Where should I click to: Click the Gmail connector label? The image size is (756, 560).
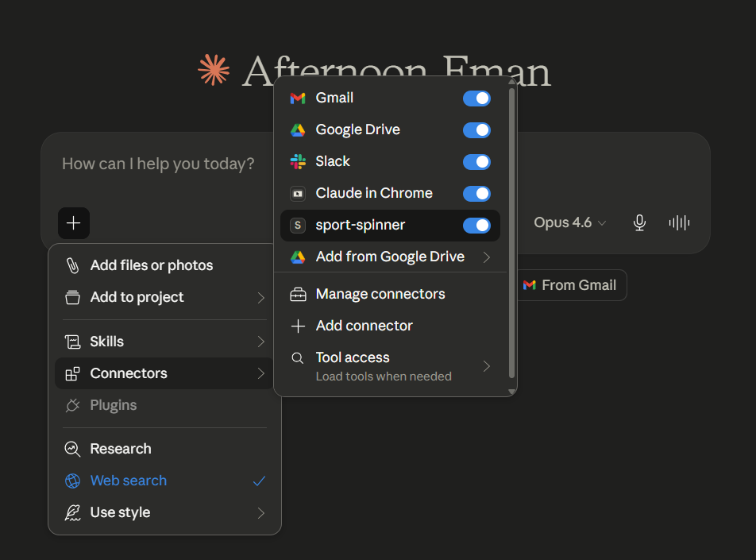pos(334,98)
